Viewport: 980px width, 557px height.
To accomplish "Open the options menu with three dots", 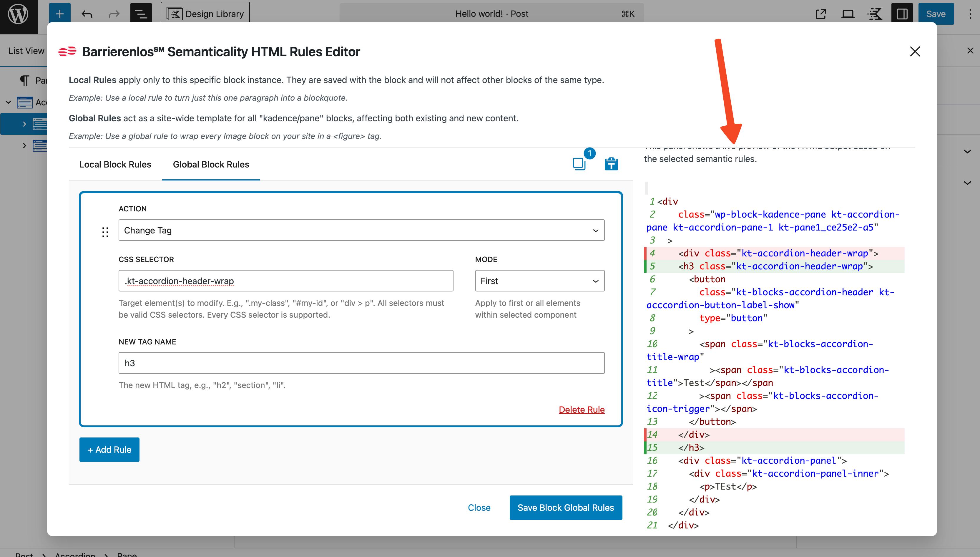I will click(970, 14).
